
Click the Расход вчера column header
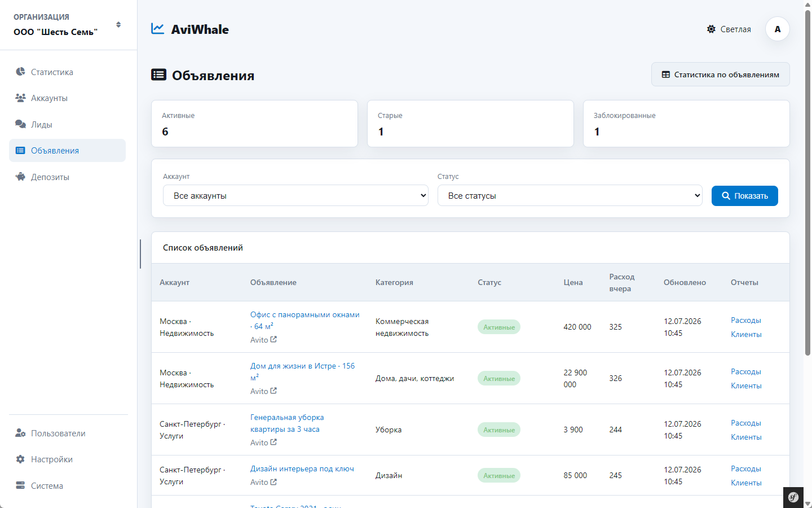tap(622, 282)
